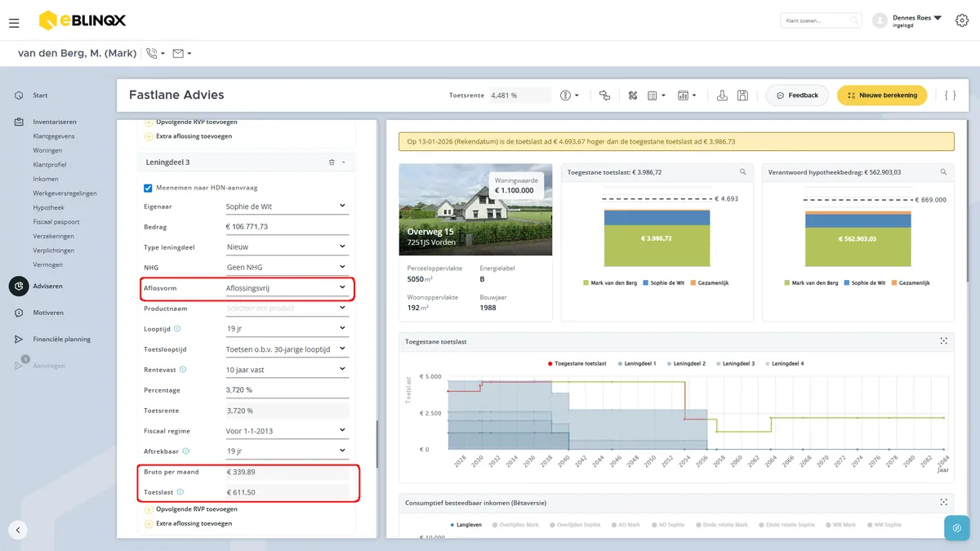
Task: Zoom into the Toegestane toetslast card
Action: (742, 172)
